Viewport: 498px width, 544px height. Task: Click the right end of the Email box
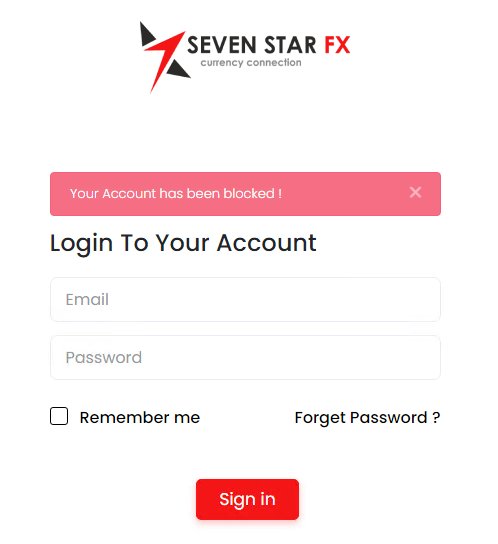click(423, 299)
